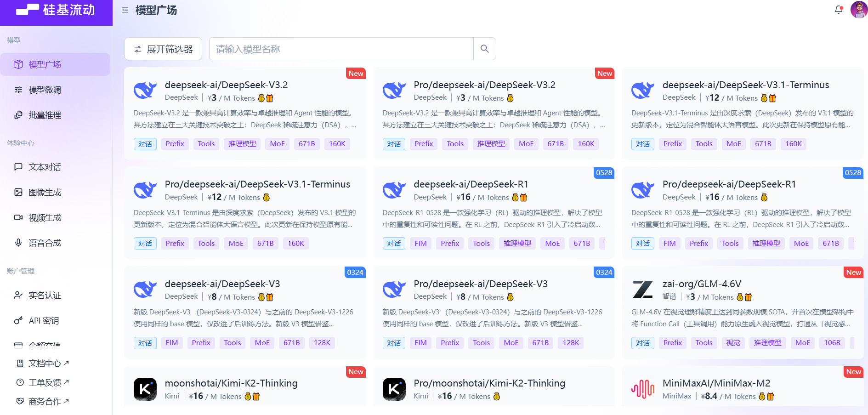Click the notification bell icon
868x415 pixels.
click(839, 10)
